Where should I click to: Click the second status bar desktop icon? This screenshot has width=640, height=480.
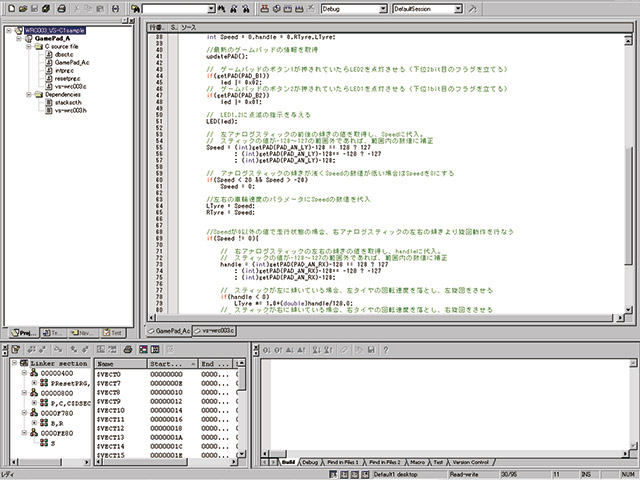[344, 474]
